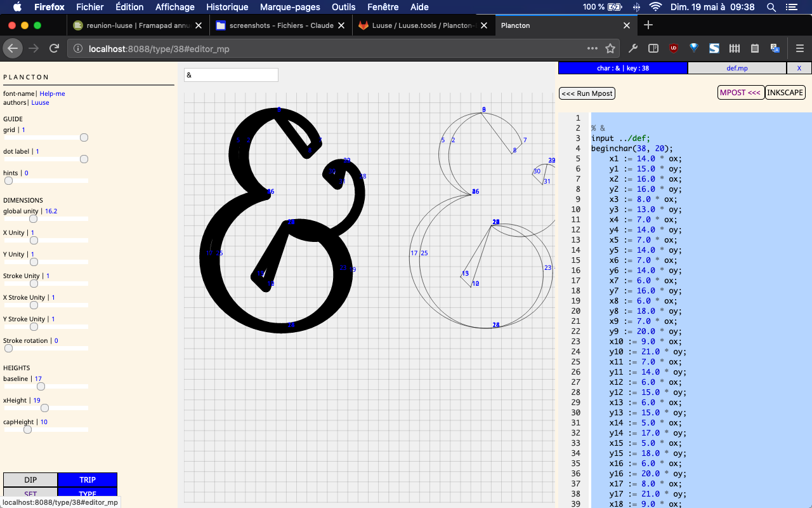Toggle the sidebar view icon

point(653,48)
